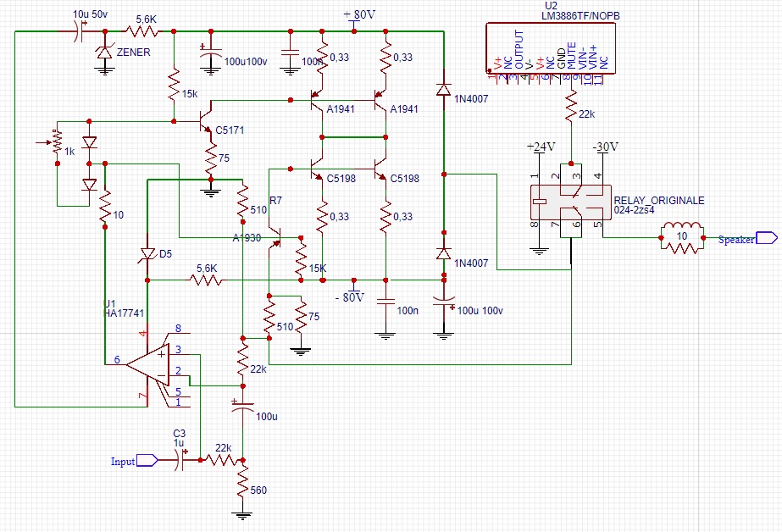This screenshot has height=532, width=782.
Task: Click the 100u100v electrolytic capacitor
Action: pyautogui.click(x=207, y=58)
